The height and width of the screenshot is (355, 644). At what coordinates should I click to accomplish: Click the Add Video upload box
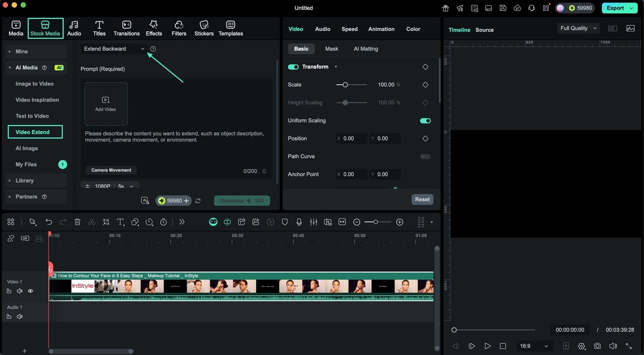(106, 104)
